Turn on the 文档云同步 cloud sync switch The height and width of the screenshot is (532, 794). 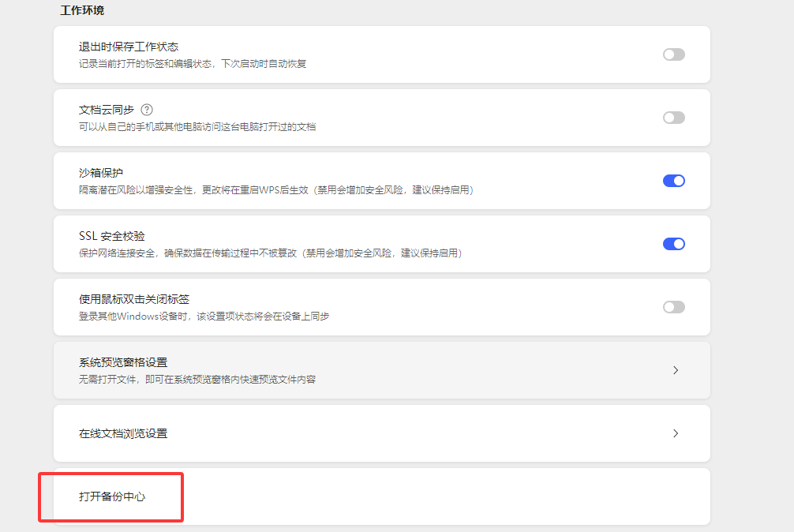pos(673,117)
